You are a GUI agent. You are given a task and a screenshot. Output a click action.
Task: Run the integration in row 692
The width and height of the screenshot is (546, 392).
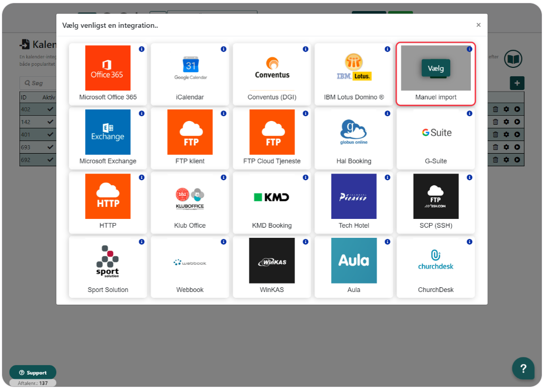coord(517,159)
